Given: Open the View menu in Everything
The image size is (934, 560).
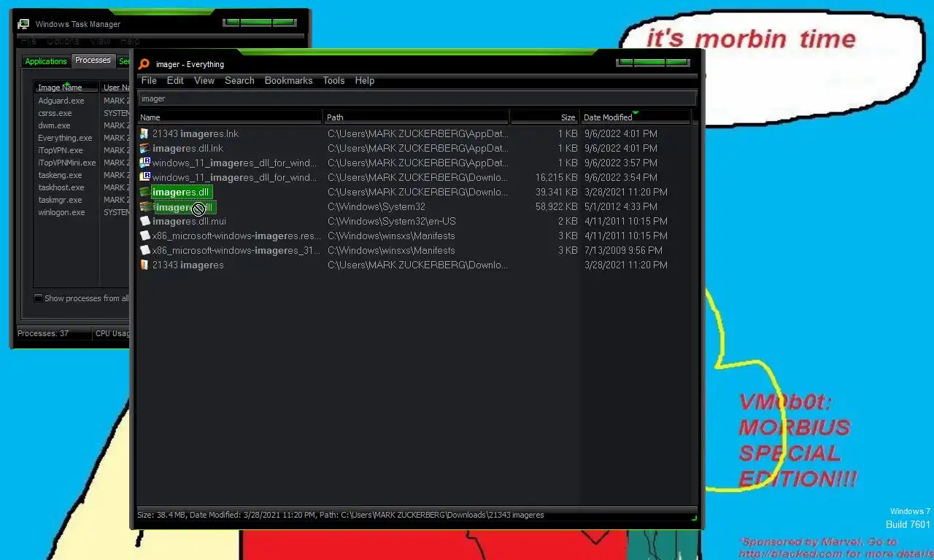Looking at the screenshot, I should pos(204,81).
